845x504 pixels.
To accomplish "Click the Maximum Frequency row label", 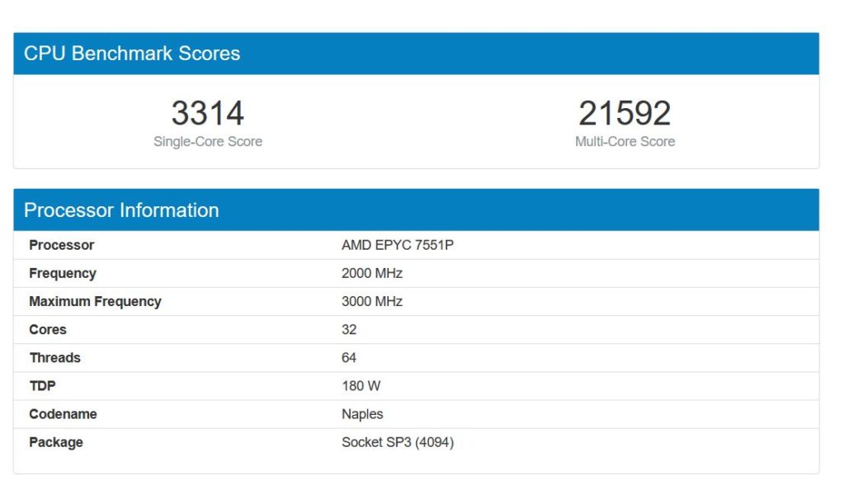I will pos(96,302).
